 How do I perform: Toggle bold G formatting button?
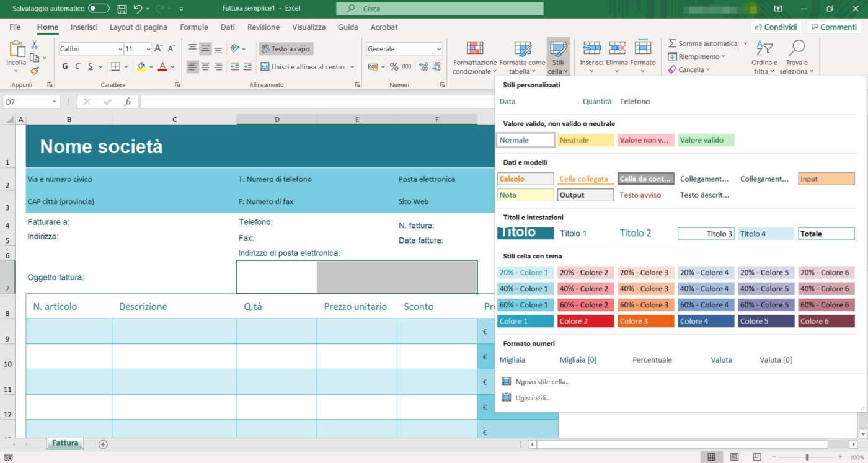pyautogui.click(x=65, y=66)
